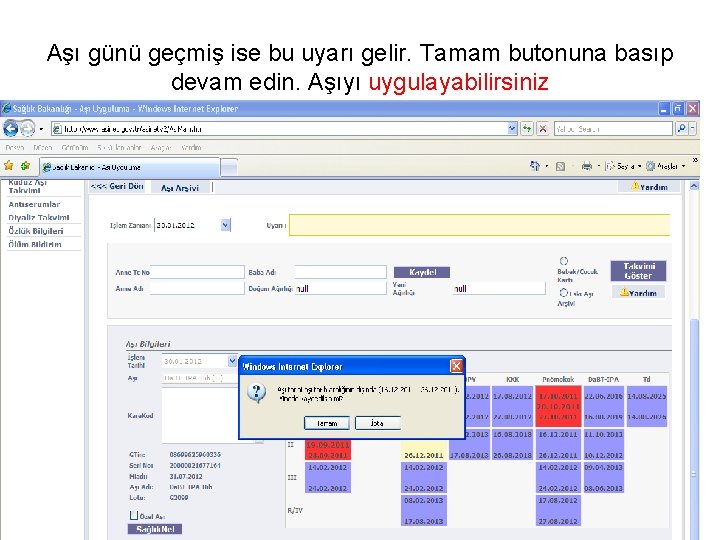Click the Baba Adı input field
Viewport: 720px width, 540px height.
[340, 272]
